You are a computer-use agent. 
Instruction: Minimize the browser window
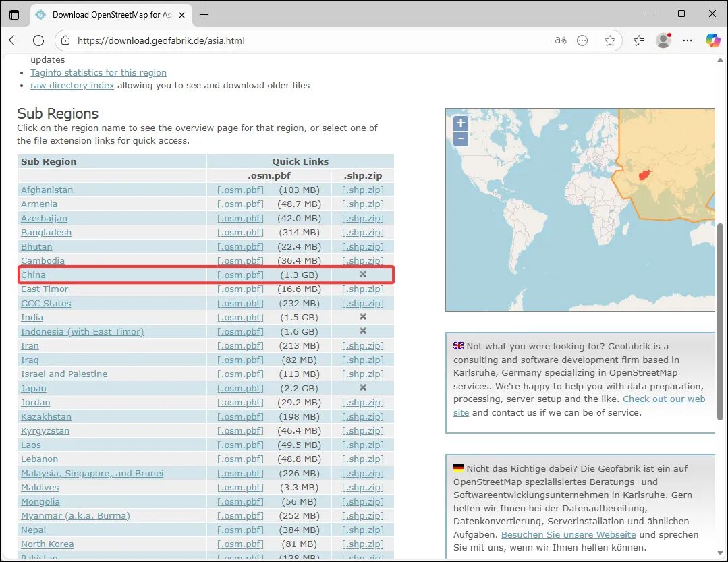(650, 14)
